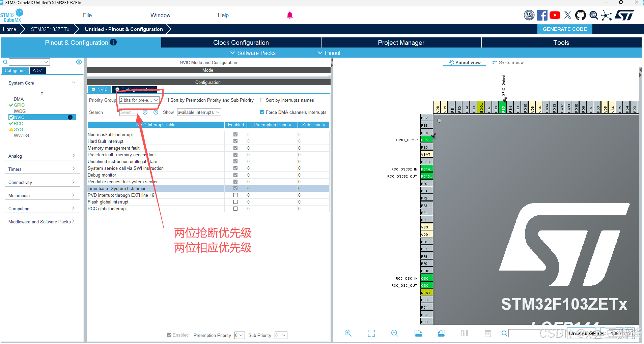
Task: Zoom in on the chip pinout view
Action: [x=348, y=333]
